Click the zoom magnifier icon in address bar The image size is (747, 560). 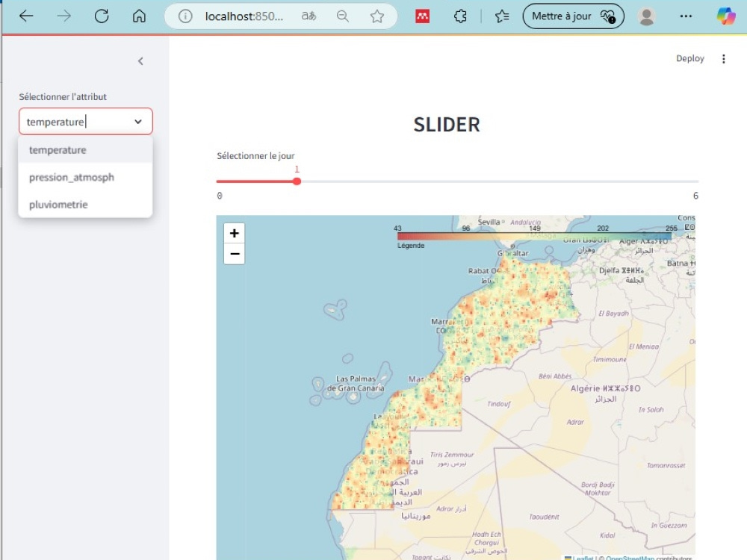[343, 16]
